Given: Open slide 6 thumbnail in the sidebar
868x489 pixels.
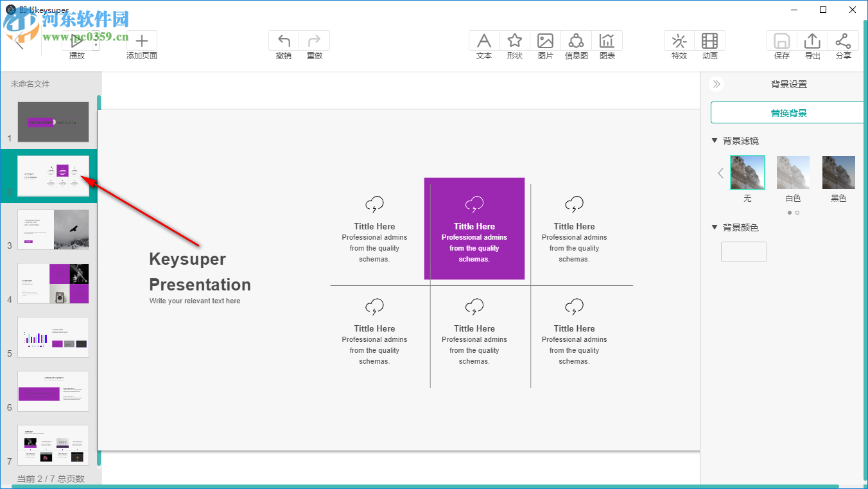Looking at the screenshot, I should point(53,391).
